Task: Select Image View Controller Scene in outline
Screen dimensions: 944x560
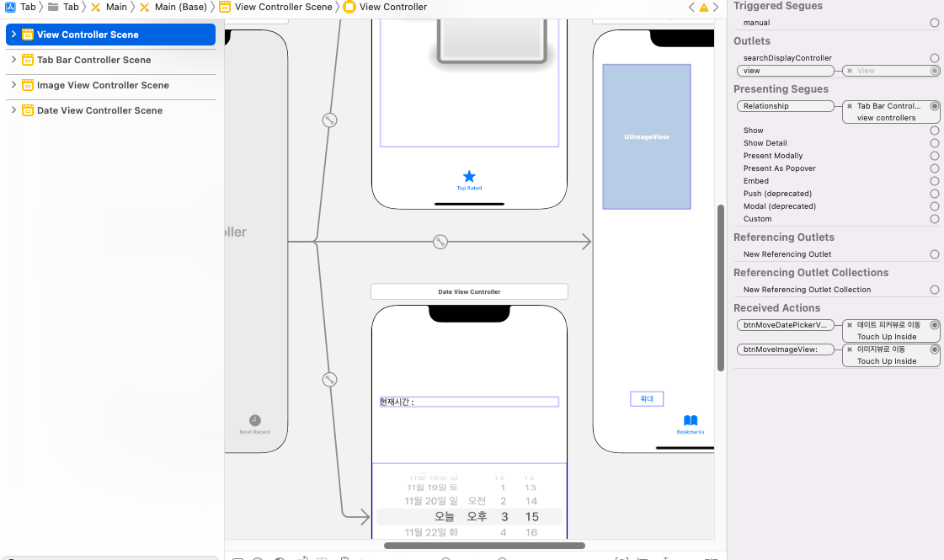Action: 103,85
